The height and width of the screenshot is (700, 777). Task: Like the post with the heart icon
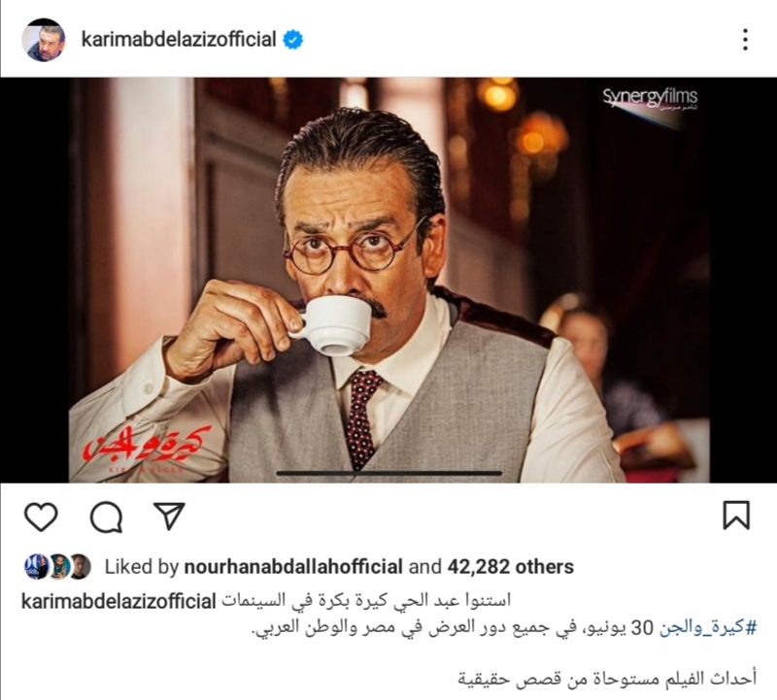[41, 517]
